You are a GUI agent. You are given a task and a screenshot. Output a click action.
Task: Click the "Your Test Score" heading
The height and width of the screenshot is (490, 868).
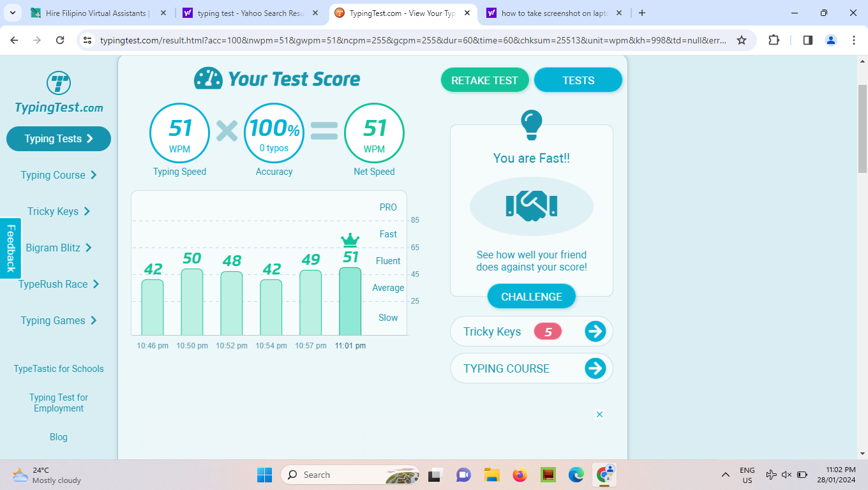[294, 79]
